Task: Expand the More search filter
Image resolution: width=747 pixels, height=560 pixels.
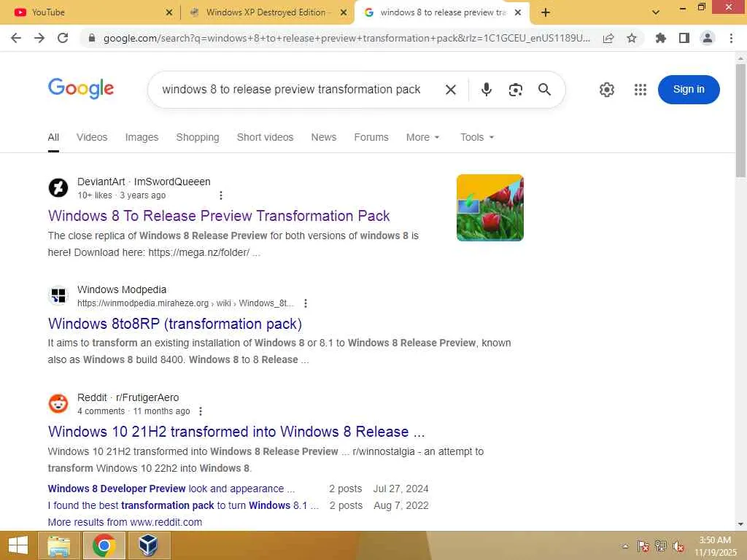Action: pyautogui.click(x=422, y=137)
